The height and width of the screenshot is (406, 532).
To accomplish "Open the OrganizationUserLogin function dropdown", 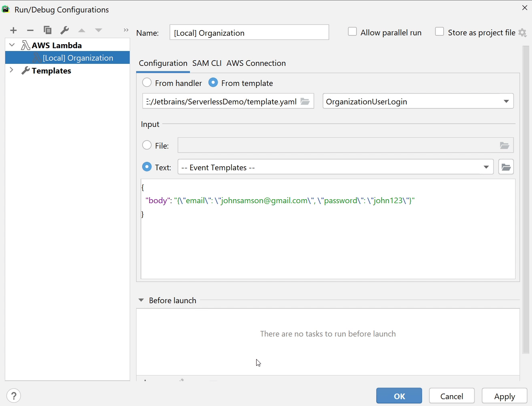I will tap(506, 101).
